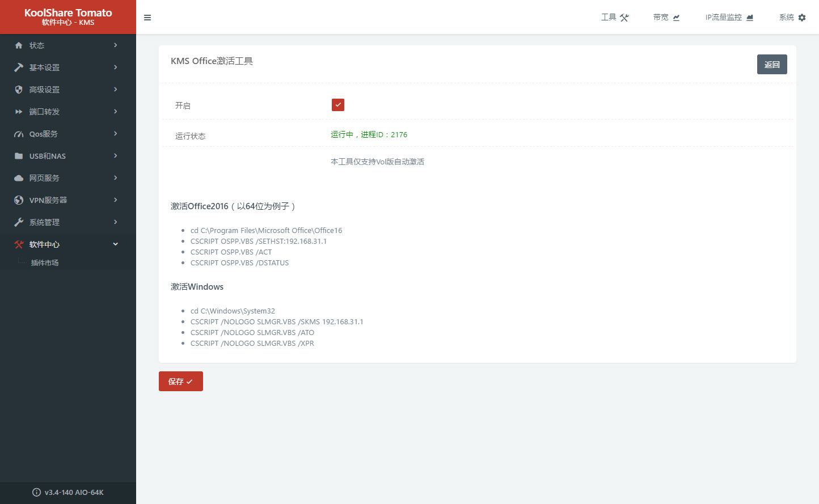Click the globe icon for VPN服务器
The width and height of the screenshot is (819, 504).
point(19,200)
